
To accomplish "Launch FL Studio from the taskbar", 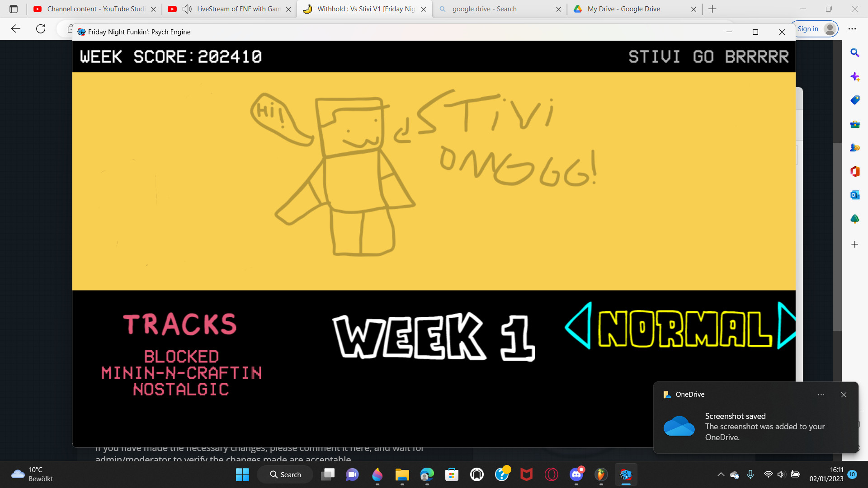I will 601,474.
